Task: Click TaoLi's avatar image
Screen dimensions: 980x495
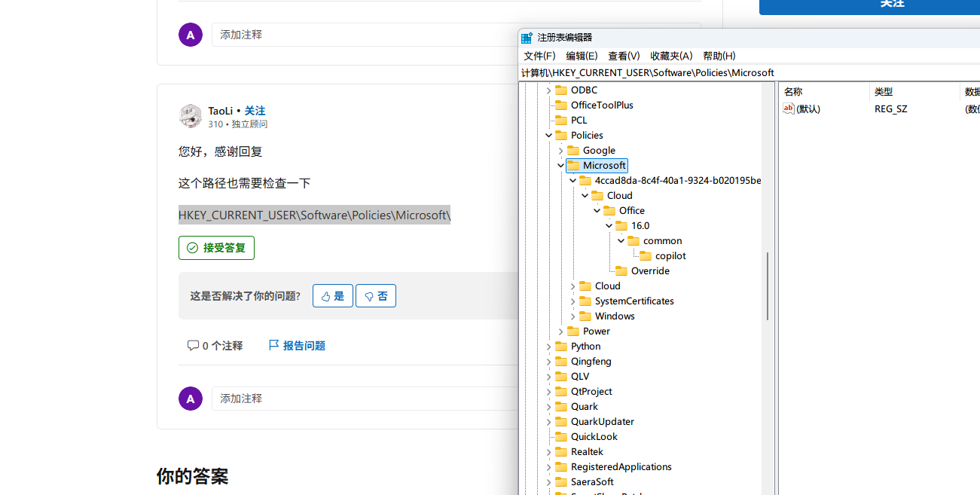Action: click(191, 116)
